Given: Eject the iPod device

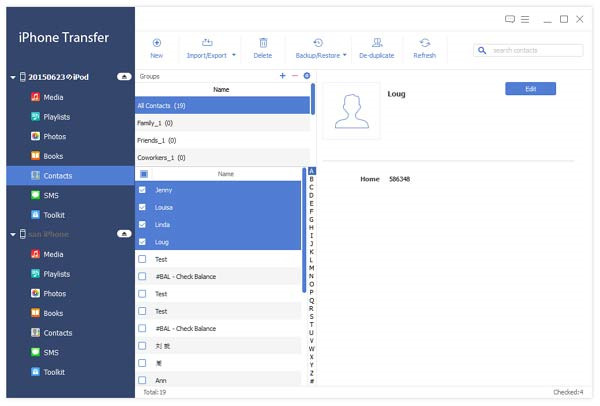Looking at the screenshot, I should [x=123, y=76].
